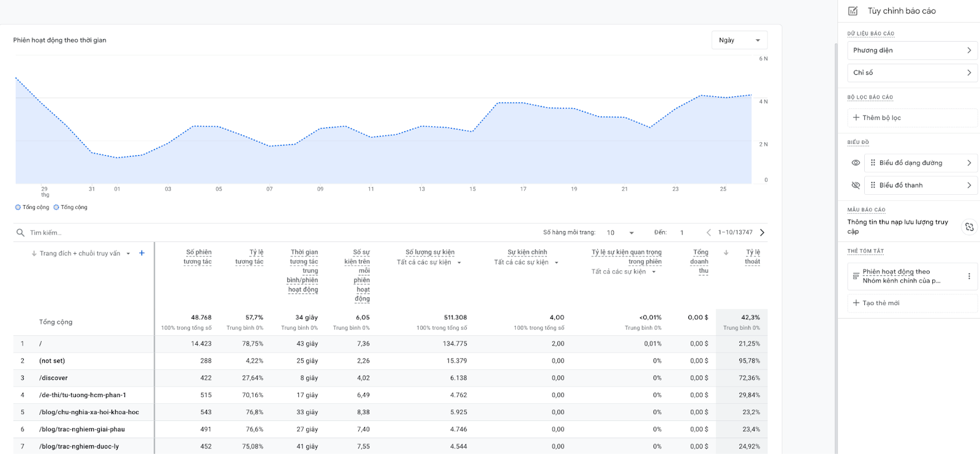
Task: Click the (not set) row label
Action: pyautogui.click(x=52, y=361)
